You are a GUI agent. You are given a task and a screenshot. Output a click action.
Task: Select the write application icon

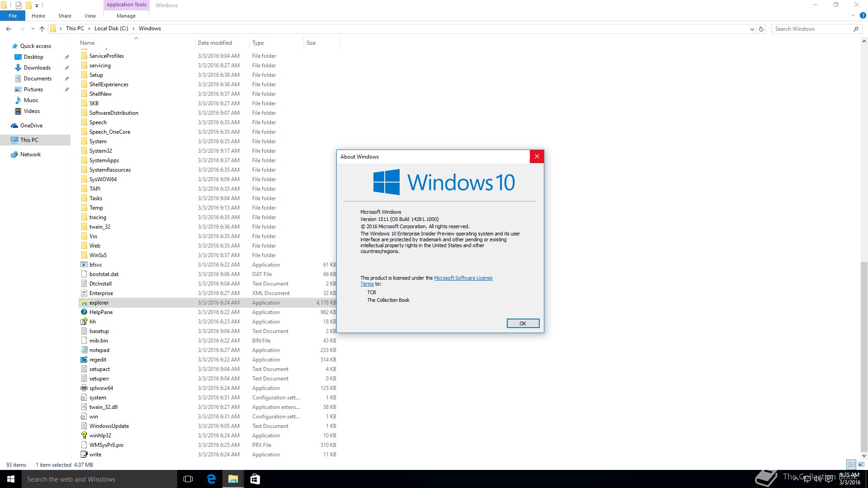click(x=84, y=455)
